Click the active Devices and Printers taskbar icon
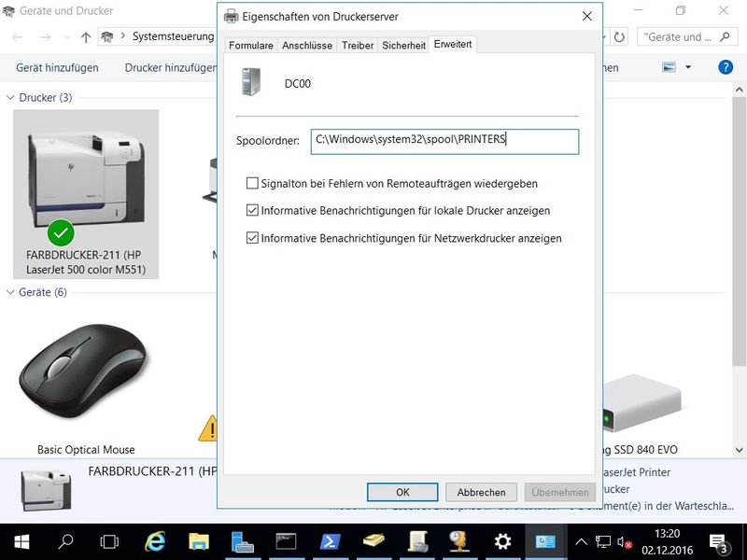This screenshot has width=747, height=560. point(545,542)
